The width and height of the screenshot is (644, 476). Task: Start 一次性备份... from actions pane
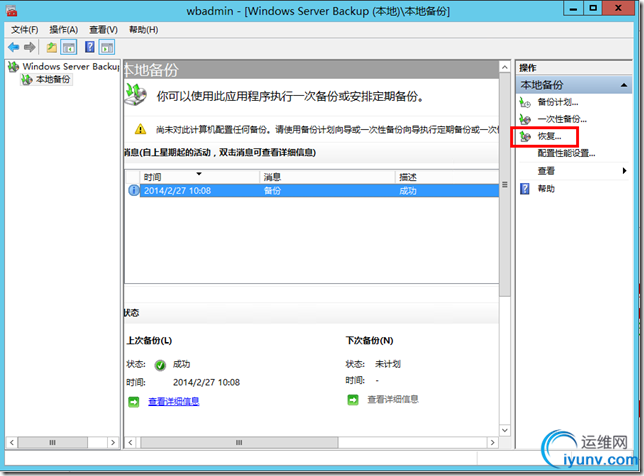[562, 119]
